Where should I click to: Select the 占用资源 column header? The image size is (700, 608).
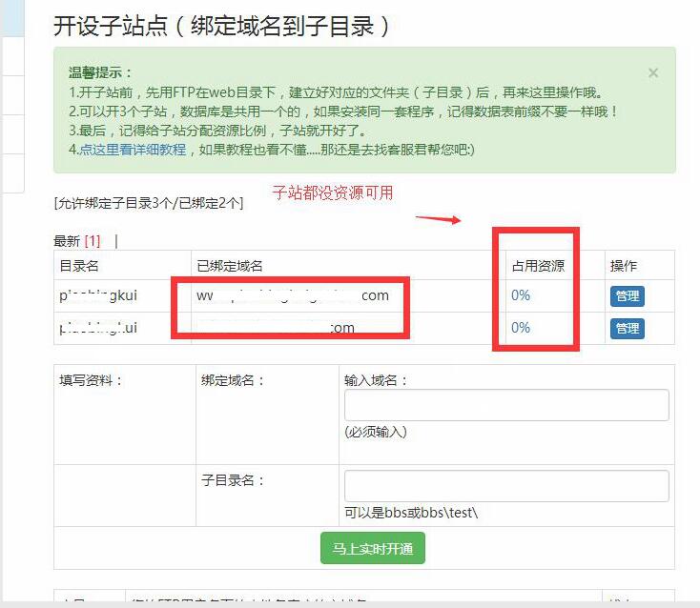[538, 266]
